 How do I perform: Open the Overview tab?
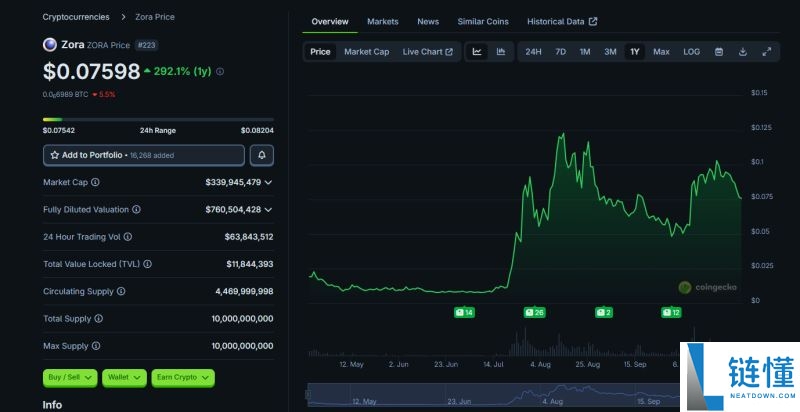point(330,21)
